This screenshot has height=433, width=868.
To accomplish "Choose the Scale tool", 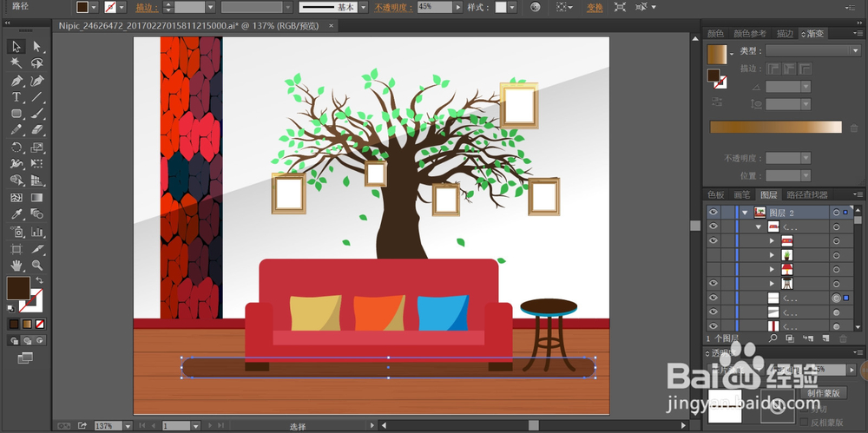I will [37, 148].
